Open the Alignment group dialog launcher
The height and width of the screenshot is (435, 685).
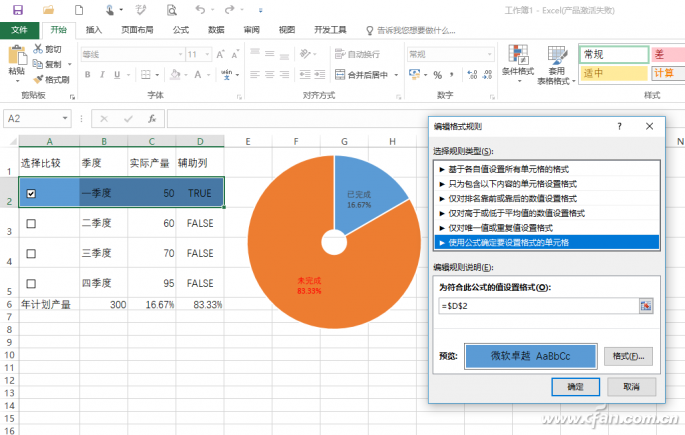tap(398, 97)
